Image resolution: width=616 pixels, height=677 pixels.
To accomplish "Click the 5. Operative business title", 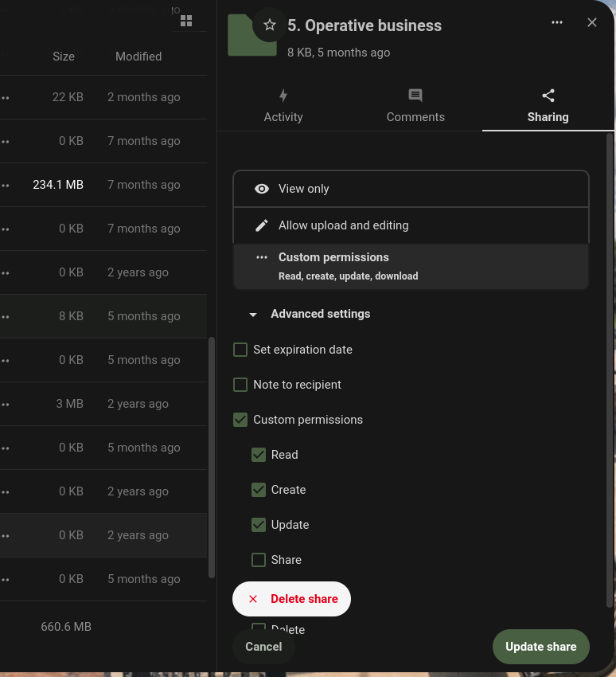I will 365,25.
